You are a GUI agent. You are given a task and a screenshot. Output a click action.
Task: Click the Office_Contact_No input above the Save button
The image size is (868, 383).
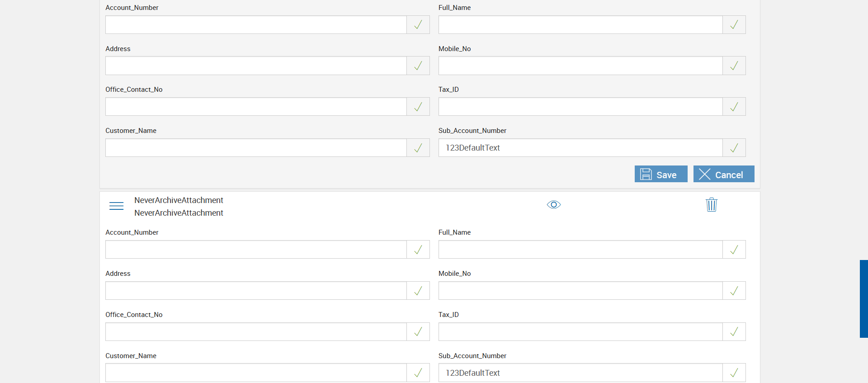256,107
